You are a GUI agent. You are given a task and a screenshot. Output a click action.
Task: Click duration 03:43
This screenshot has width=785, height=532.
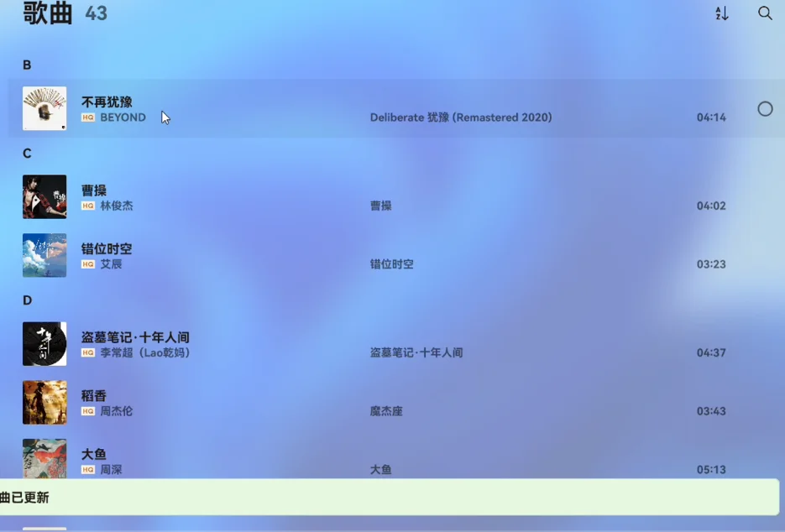(711, 411)
